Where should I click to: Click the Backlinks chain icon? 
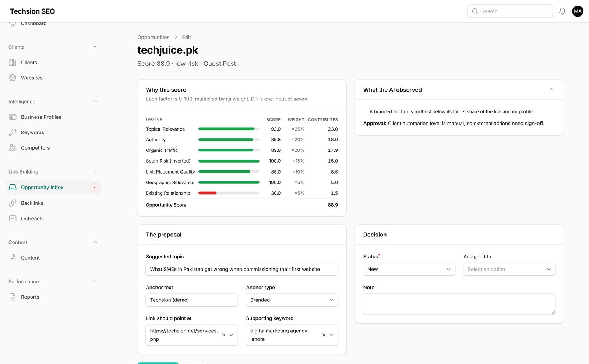pyautogui.click(x=13, y=203)
